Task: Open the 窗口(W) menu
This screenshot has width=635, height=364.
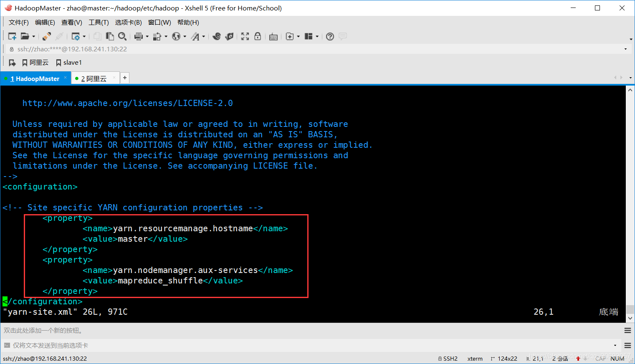Action: [159, 23]
